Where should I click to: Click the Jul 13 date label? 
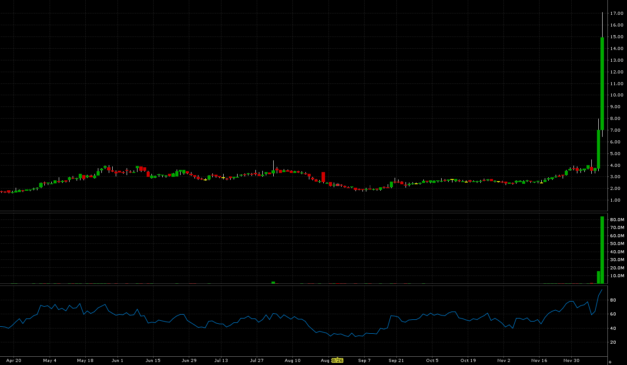pyautogui.click(x=221, y=361)
